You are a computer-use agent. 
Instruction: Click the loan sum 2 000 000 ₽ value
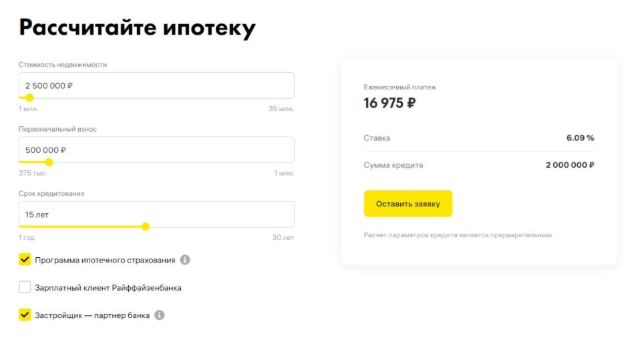(x=570, y=165)
